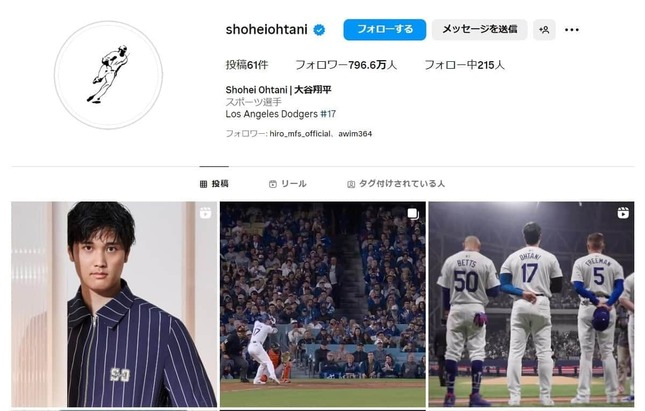Open the three-dot more options menu
Image resolution: width=645 pixels, height=411 pixels.
(572, 30)
